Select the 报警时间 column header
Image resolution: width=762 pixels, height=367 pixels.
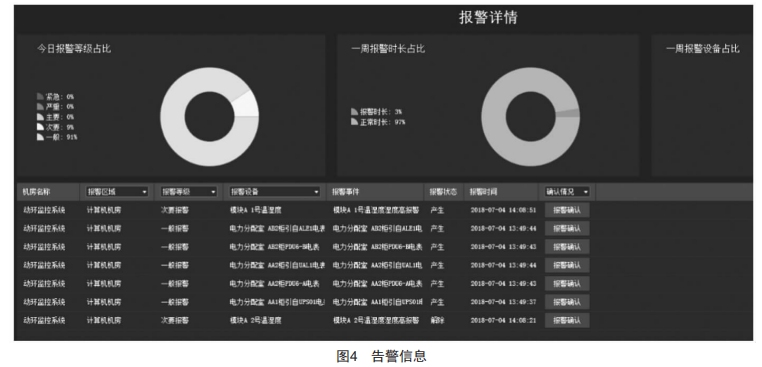(x=484, y=192)
